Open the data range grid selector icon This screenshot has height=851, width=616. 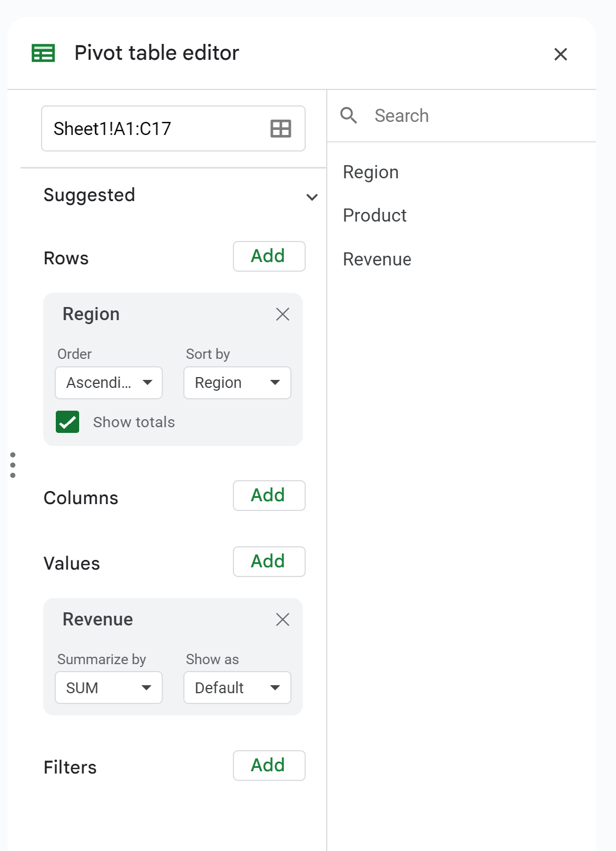[281, 129]
